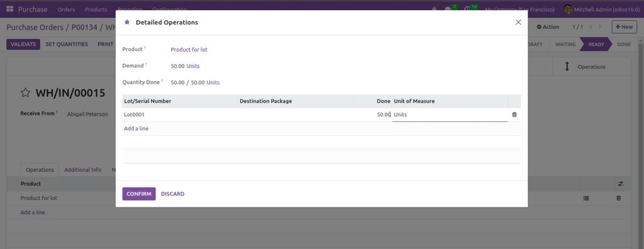Screen dimensions: 644x249
Task: Click the Validate button
Action: point(23,45)
